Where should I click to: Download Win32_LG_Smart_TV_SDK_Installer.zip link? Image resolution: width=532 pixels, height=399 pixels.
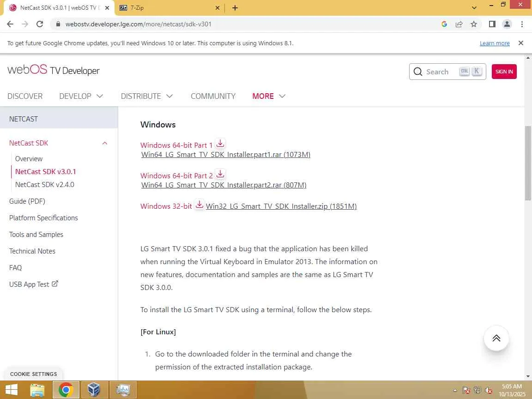[281, 206]
